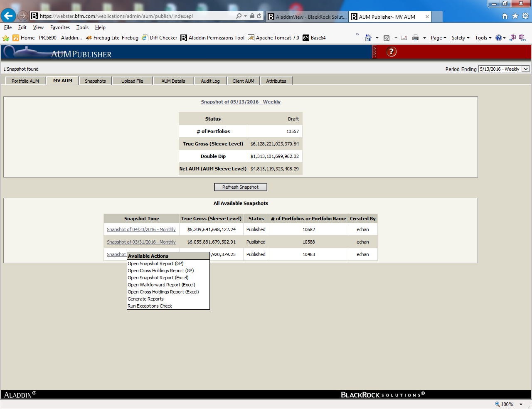Click the RSS feeds icon

(387, 38)
